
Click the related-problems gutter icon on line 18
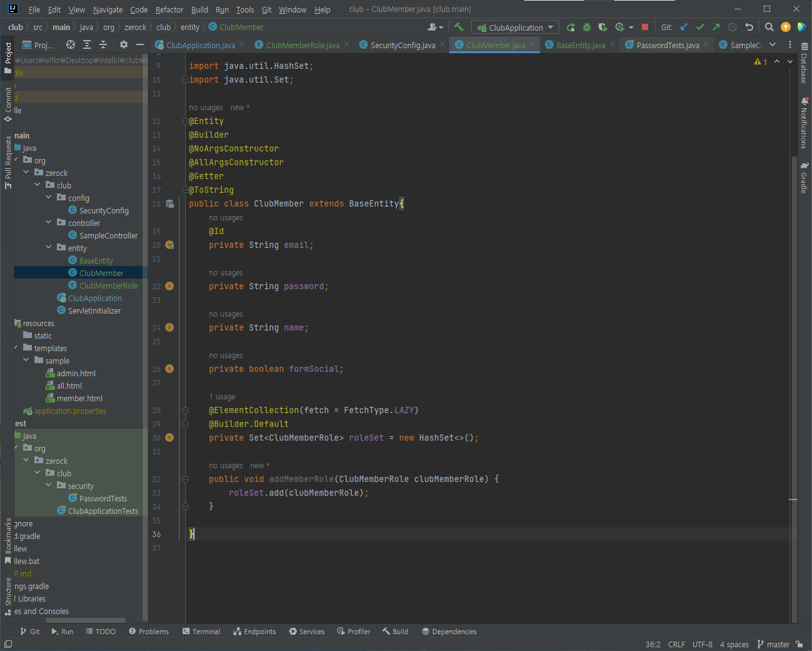pos(170,204)
